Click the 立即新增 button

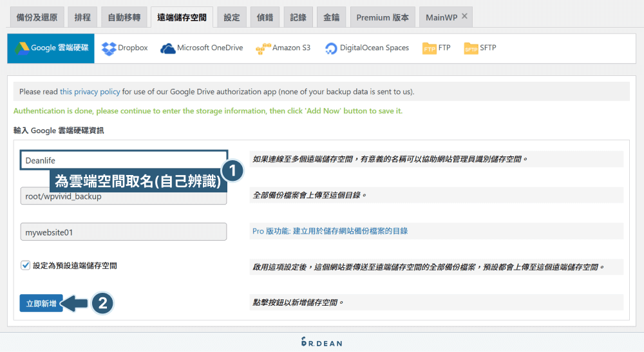point(41,303)
